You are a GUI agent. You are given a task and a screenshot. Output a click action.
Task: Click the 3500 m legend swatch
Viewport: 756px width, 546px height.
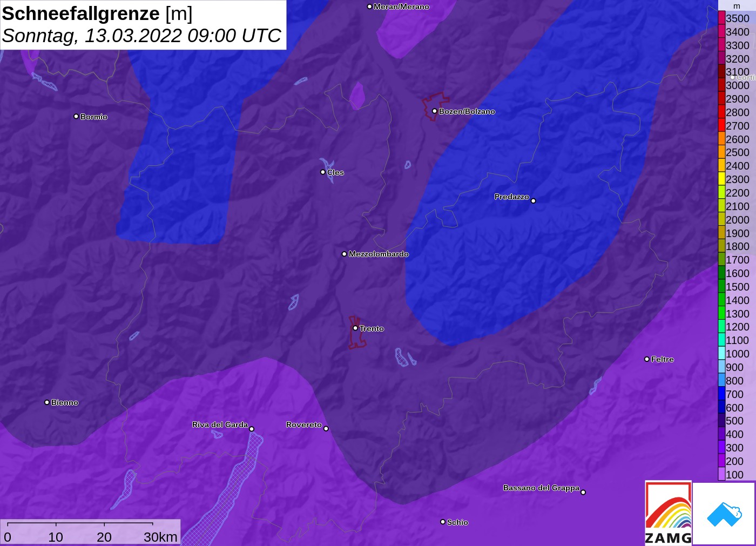pos(721,18)
